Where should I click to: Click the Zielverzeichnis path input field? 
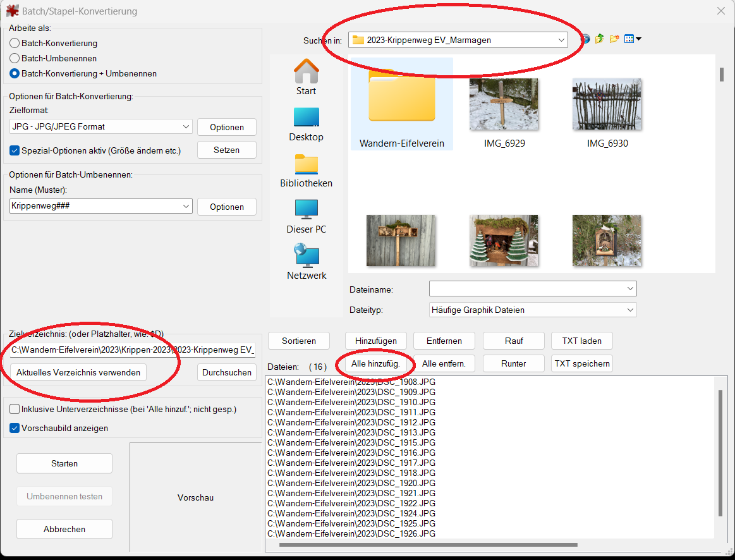tap(133, 350)
